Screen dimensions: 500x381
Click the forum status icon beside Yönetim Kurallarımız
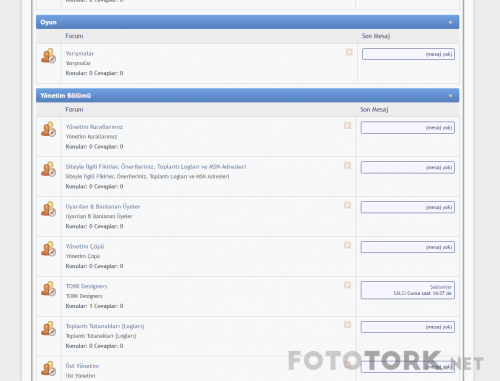coord(48,129)
